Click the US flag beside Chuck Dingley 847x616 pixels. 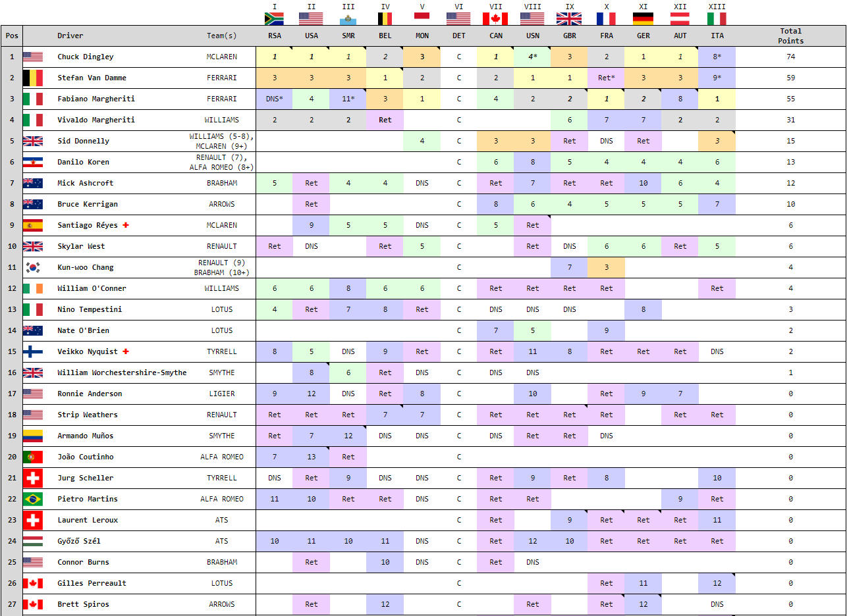33,57
